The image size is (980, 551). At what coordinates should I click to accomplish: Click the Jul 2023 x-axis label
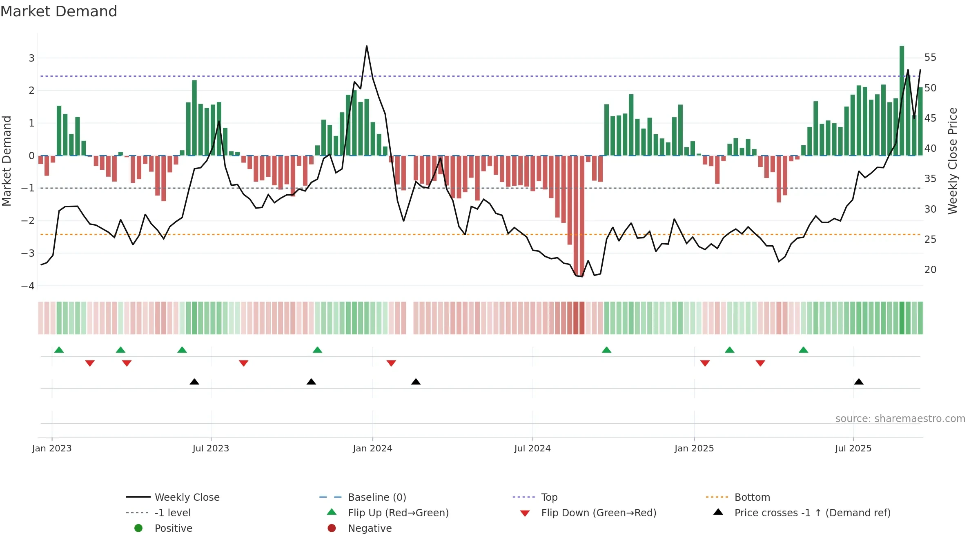coord(211,448)
